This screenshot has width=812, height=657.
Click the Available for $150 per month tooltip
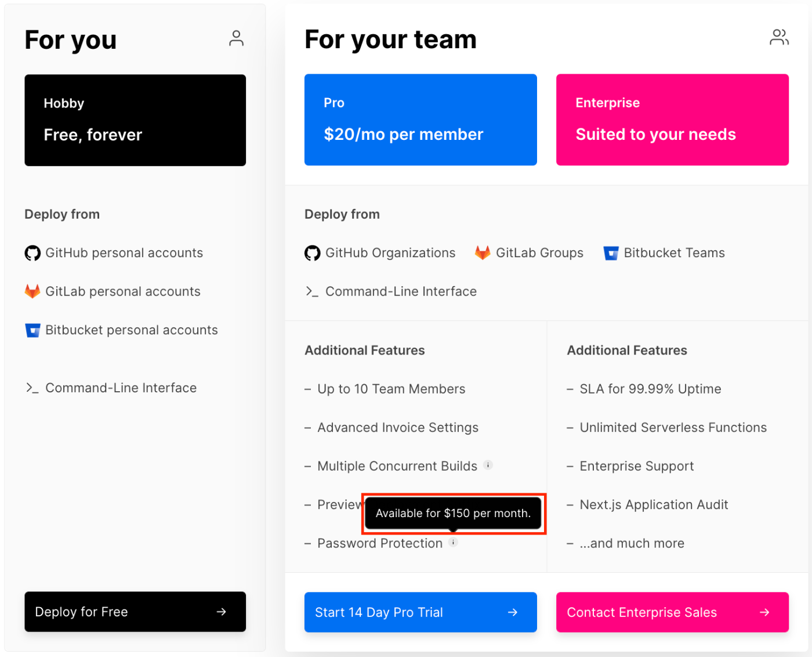point(454,513)
